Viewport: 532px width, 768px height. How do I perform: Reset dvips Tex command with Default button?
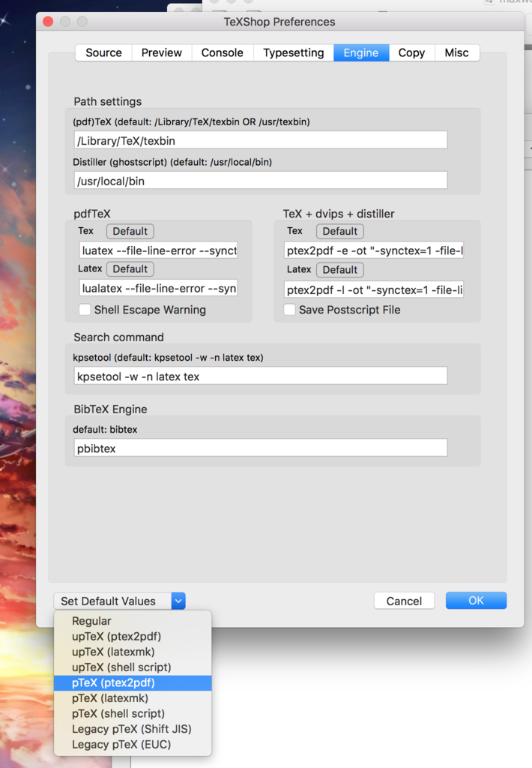pos(339,231)
